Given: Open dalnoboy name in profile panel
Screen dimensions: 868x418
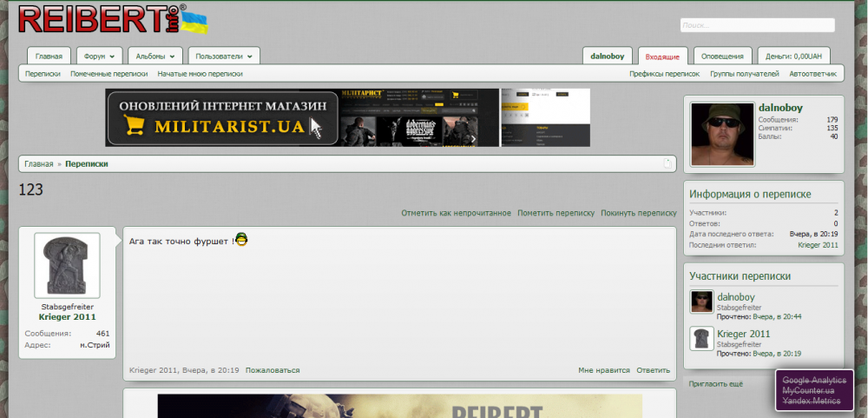Looking at the screenshot, I should [x=780, y=108].
